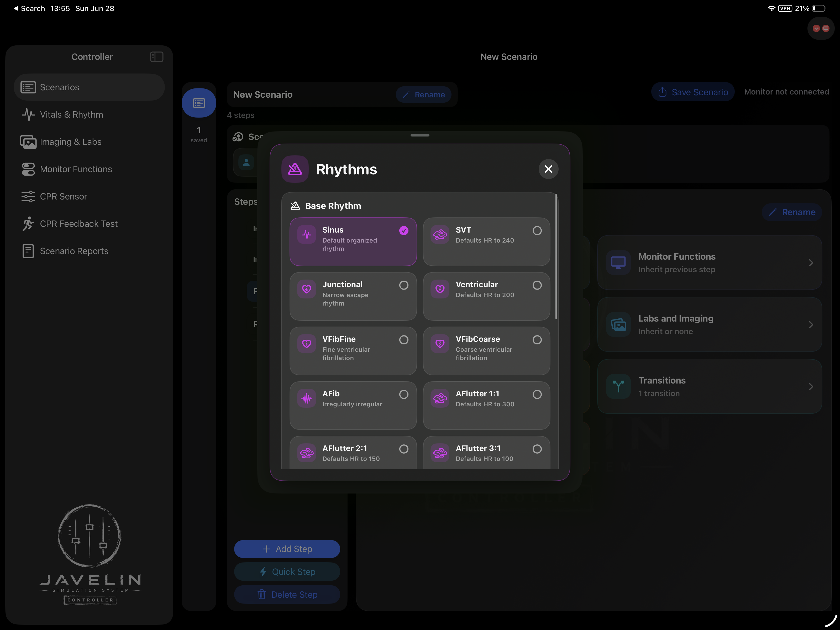Click the Junctional heart icon
840x630 pixels.
(x=306, y=289)
